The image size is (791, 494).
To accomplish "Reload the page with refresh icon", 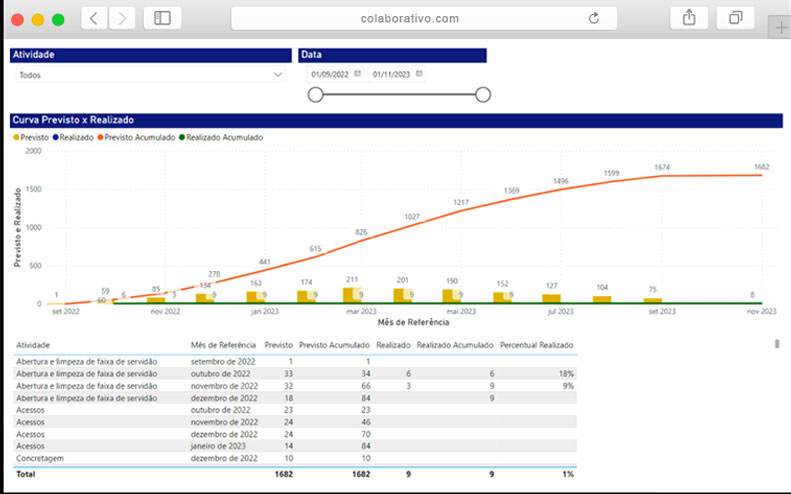I will (594, 19).
